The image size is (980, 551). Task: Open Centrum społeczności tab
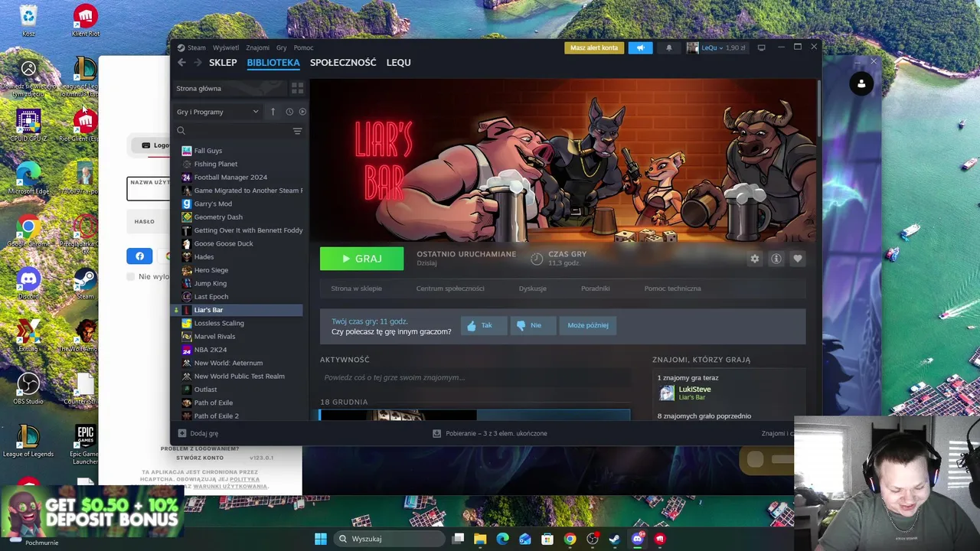click(450, 289)
